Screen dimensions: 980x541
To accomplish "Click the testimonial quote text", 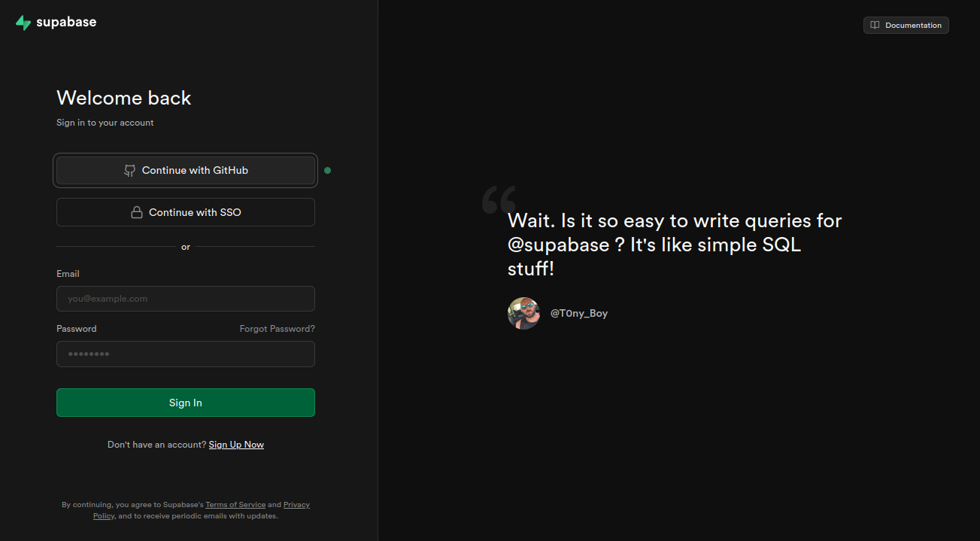I will click(675, 245).
